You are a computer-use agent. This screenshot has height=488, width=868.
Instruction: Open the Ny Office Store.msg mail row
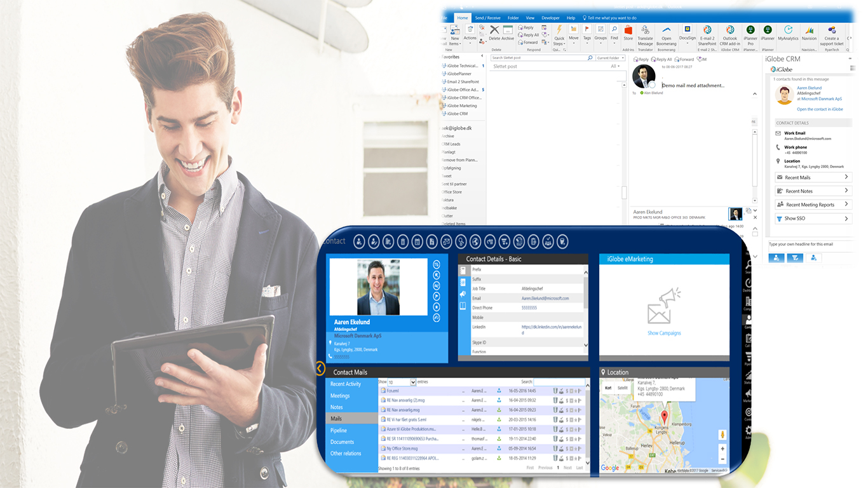point(483,448)
